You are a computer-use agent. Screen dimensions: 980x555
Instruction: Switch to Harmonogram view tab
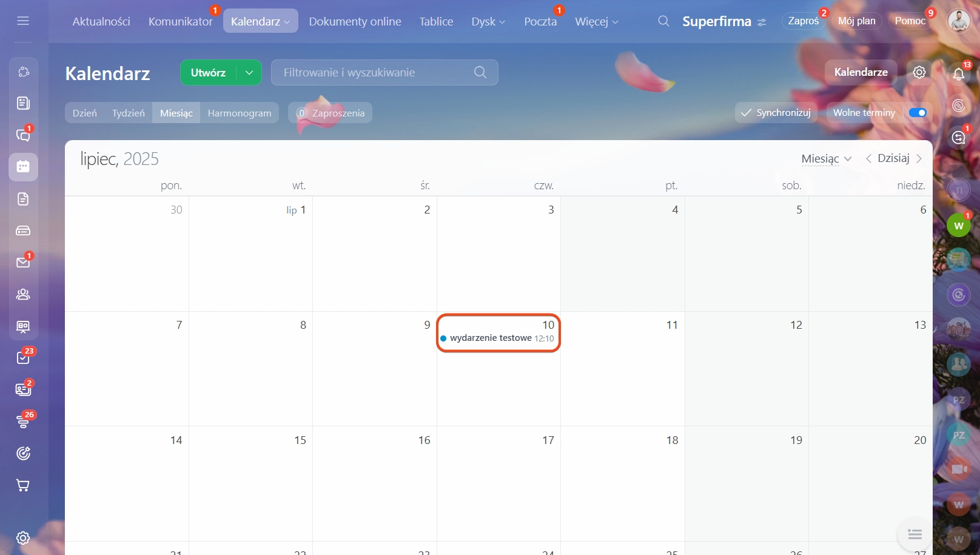[x=240, y=113]
